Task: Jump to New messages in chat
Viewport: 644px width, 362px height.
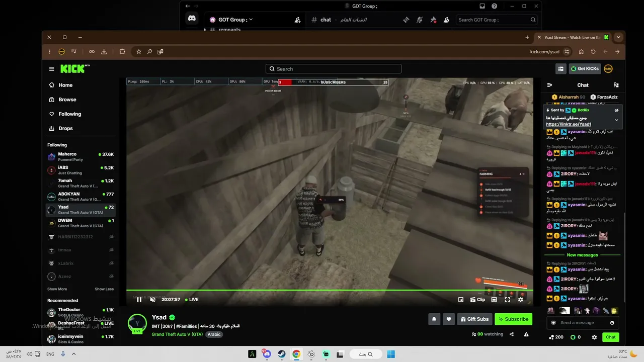Action: 583,255
